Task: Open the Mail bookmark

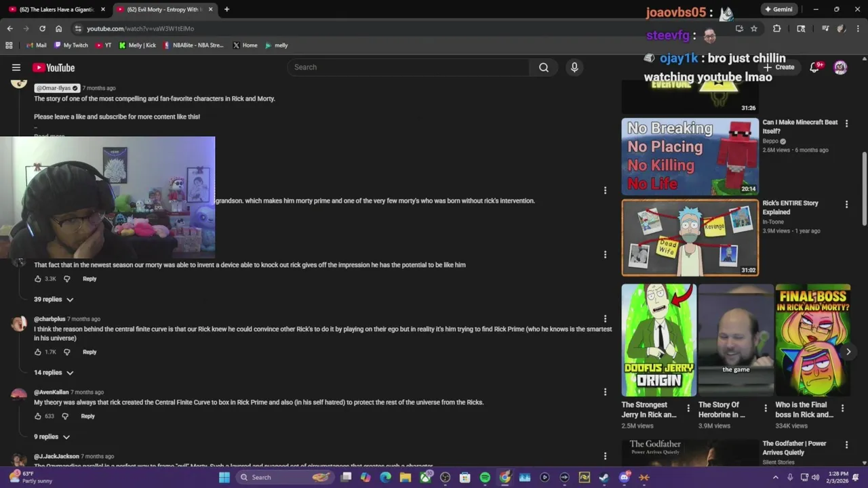Action: [x=35, y=45]
